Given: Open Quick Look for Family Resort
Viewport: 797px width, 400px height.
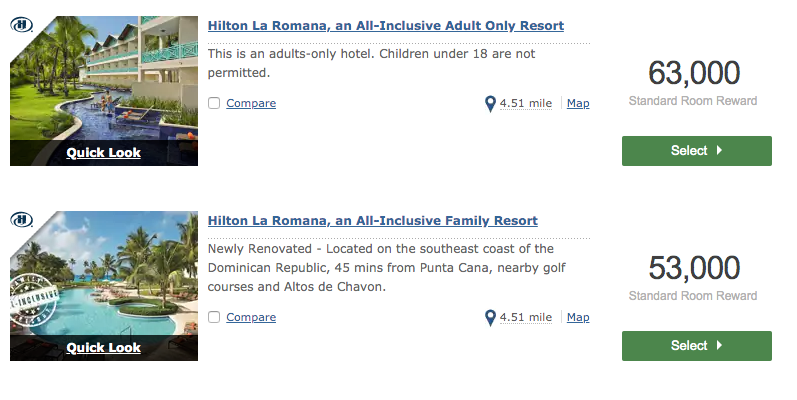Looking at the screenshot, I should (103, 348).
